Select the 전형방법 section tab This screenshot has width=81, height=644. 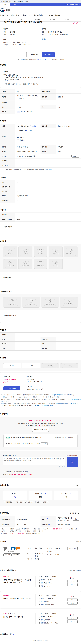point(68,19)
